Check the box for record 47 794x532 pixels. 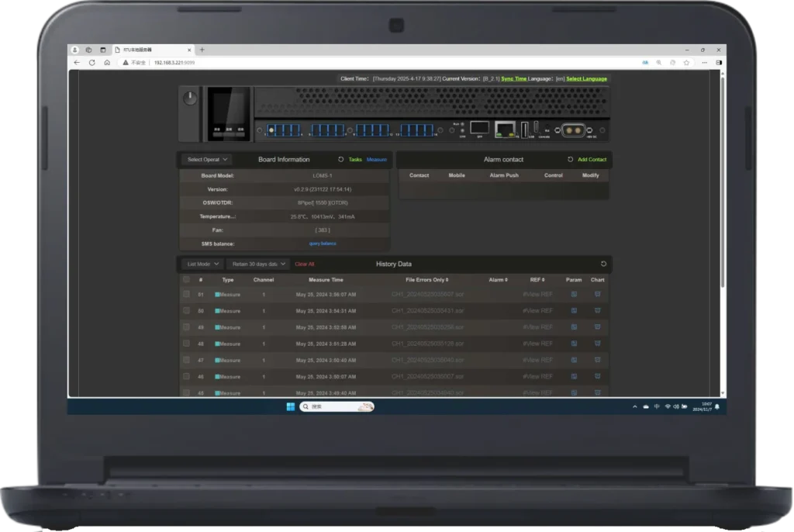pyautogui.click(x=186, y=361)
